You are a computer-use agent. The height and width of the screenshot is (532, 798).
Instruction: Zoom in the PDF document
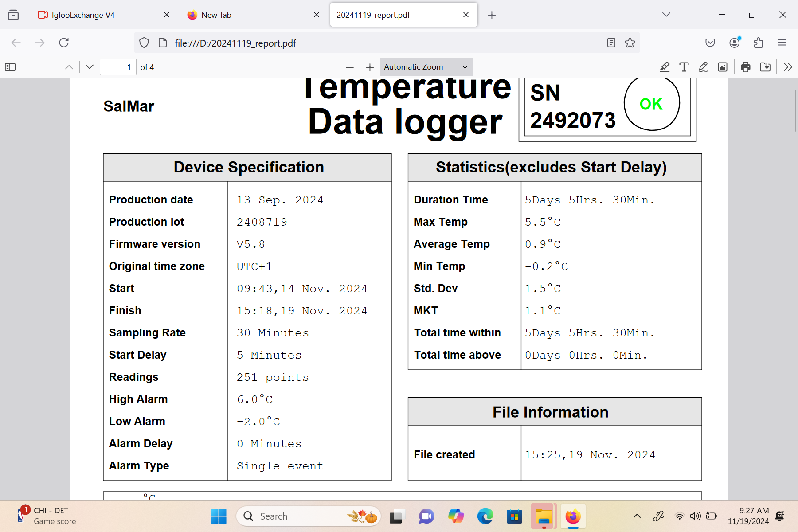tap(370, 67)
